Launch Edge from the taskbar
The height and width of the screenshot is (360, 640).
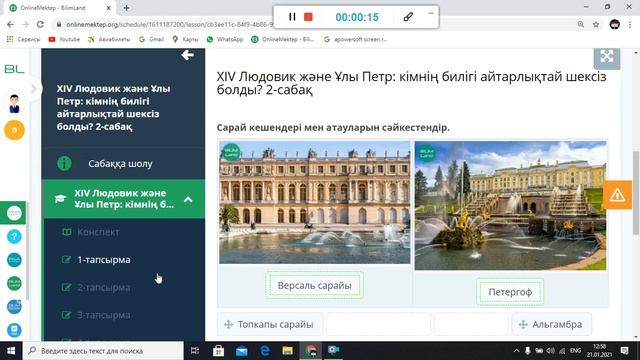pos(265,351)
